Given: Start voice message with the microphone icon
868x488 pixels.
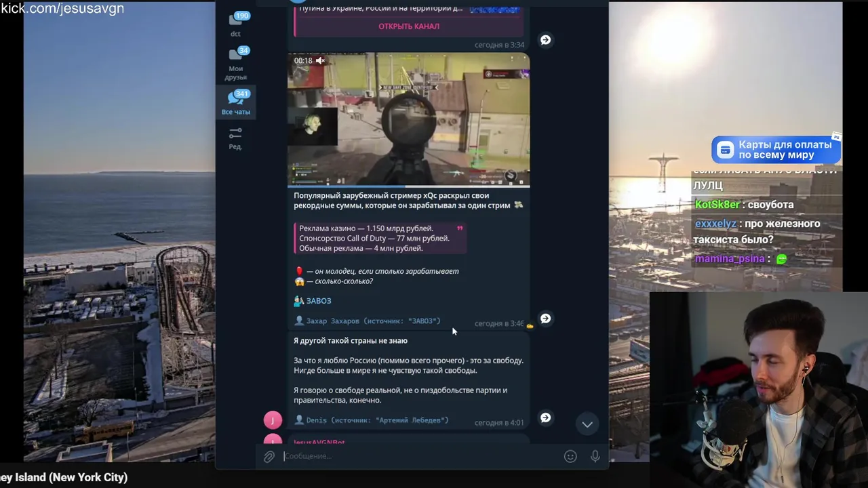Looking at the screenshot, I should pos(595,457).
